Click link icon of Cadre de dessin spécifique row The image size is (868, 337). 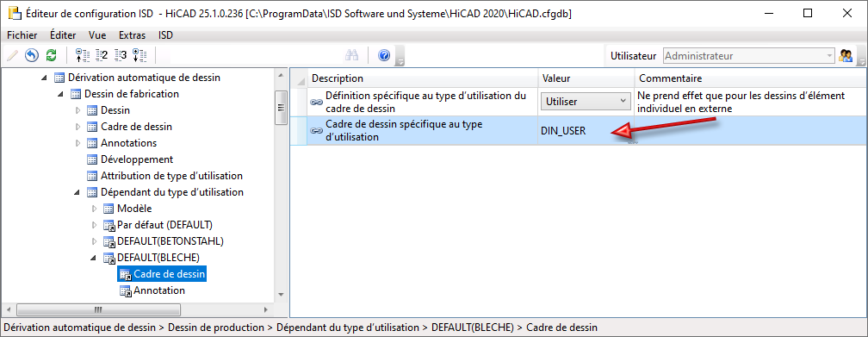tap(317, 131)
